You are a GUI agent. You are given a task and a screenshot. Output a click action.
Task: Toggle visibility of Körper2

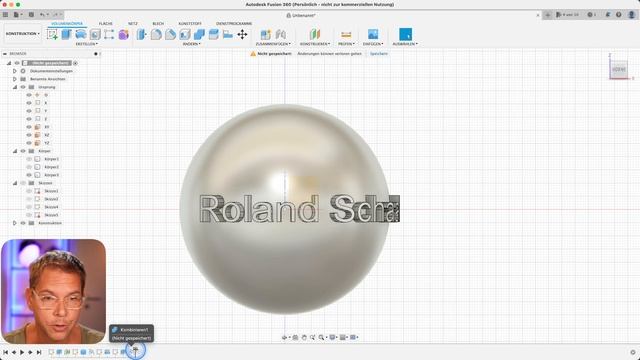point(29,167)
